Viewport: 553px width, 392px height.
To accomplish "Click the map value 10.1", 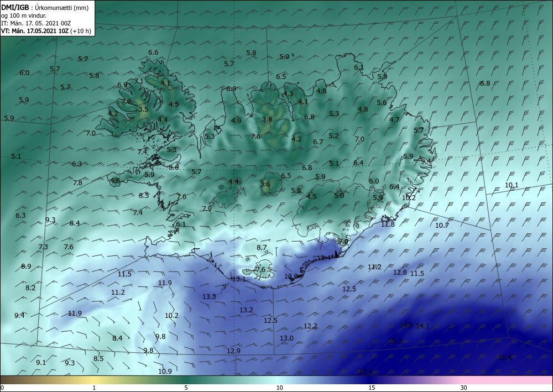I will [512, 185].
